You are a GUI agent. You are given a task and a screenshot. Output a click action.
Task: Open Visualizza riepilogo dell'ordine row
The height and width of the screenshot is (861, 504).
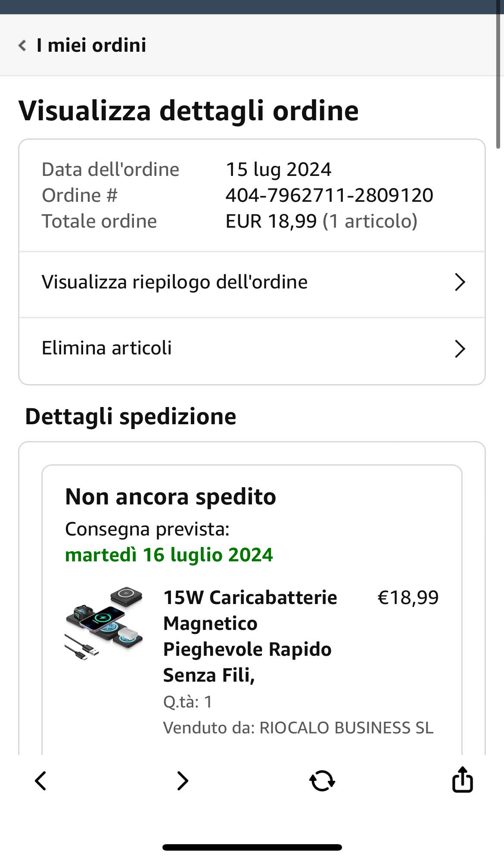pos(174,282)
